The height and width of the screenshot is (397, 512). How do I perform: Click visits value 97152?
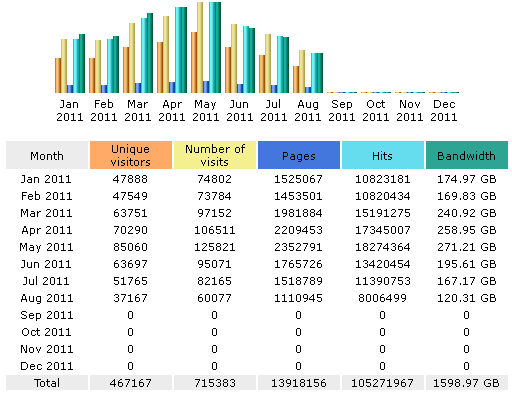pos(214,213)
